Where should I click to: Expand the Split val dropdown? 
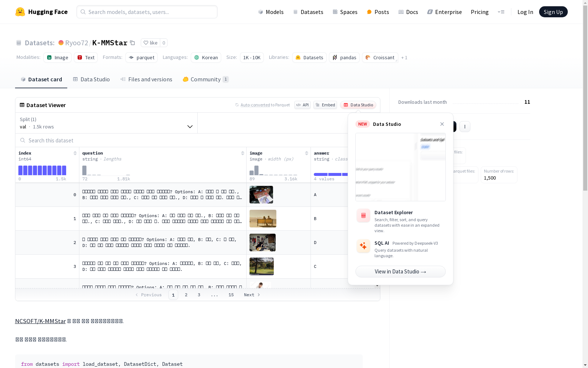tap(107, 123)
